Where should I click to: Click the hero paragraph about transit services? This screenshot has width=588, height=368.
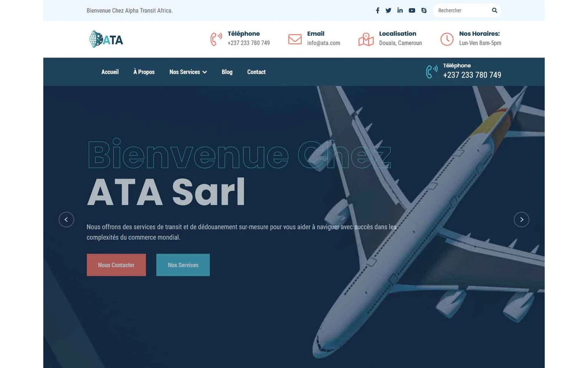tap(242, 232)
